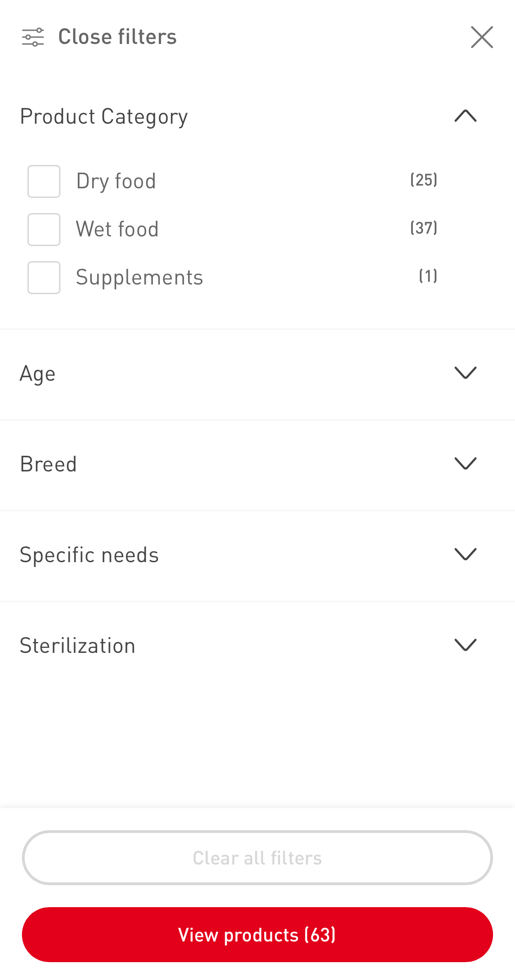Image resolution: width=515 pixels, height=980 pixels.
Task: Click the downward chevron beside Specific needs
Action: click(x=465, y=554)
